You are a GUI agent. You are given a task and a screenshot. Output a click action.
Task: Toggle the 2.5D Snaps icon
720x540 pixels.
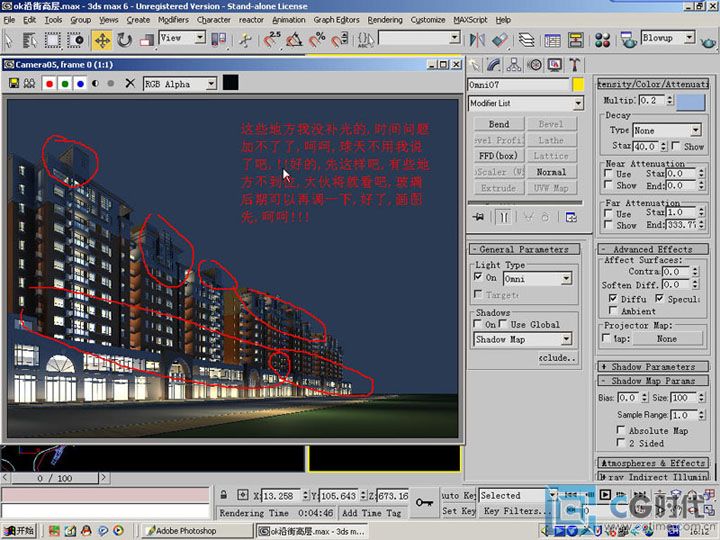pos(272,40)
